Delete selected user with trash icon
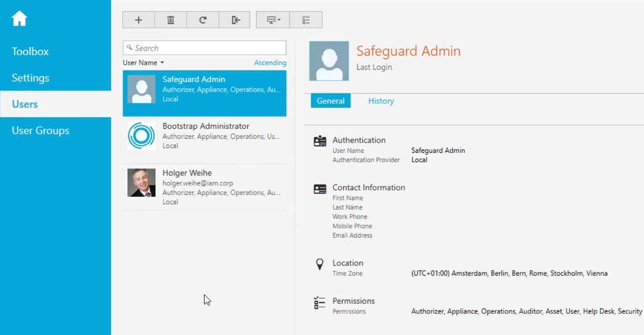 pos(170,20)
